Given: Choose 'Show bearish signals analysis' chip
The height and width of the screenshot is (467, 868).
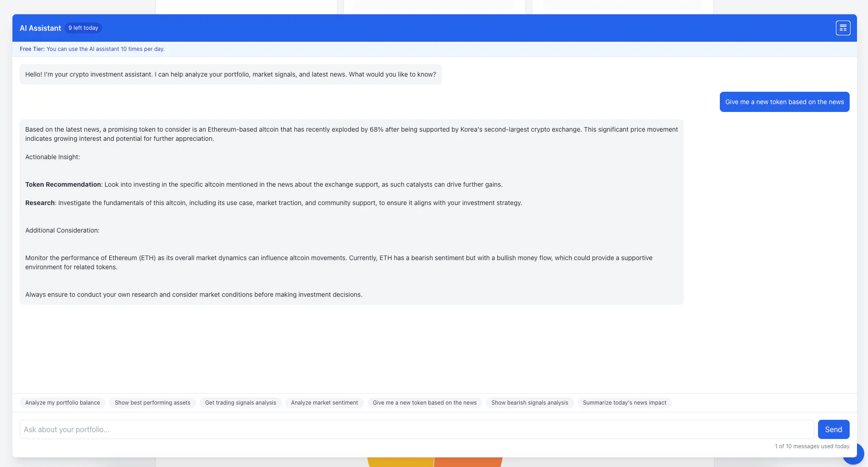Looking at the screenshot, I should (529, 403).
